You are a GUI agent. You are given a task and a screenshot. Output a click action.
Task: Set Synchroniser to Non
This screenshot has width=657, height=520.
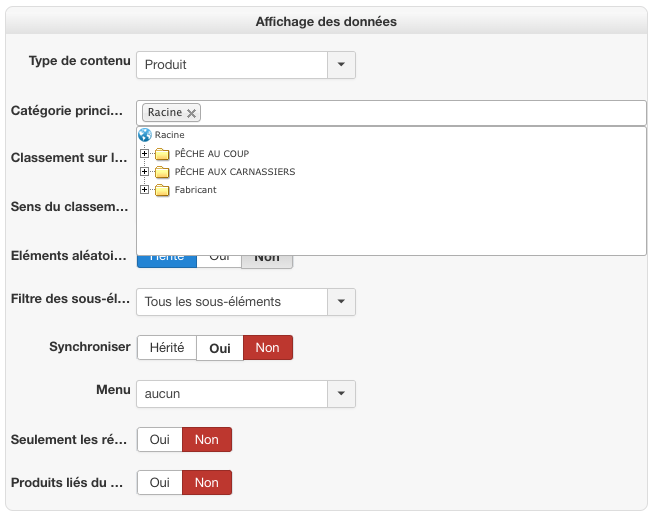pyautogui.click(x=267, y=348)
